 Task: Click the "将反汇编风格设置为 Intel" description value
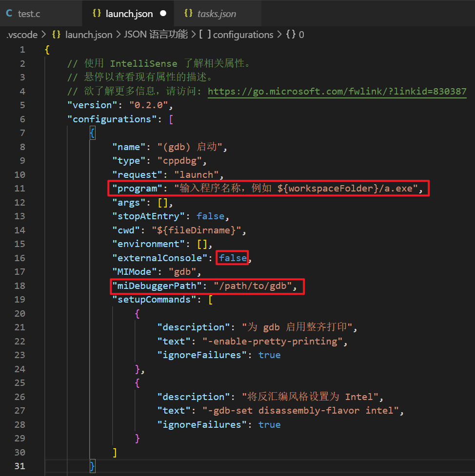point(310,397)
